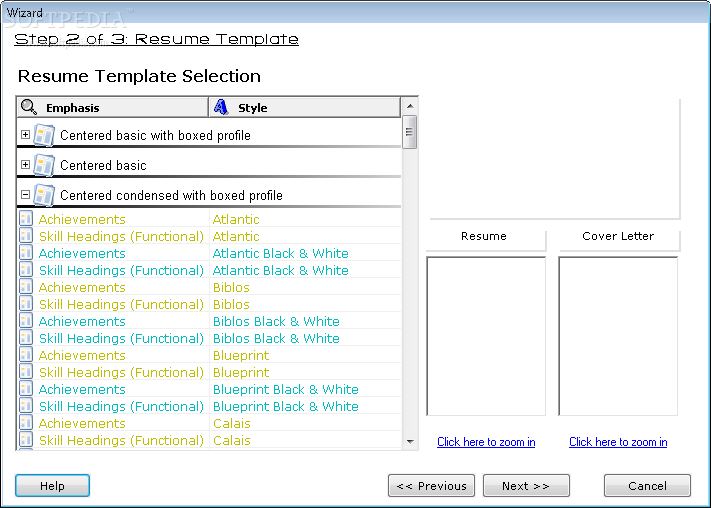This screenshot has width=711, height=508.
Task: Select icon of Achievements Biblos Black & White row
Action: (x=26, y=321)
